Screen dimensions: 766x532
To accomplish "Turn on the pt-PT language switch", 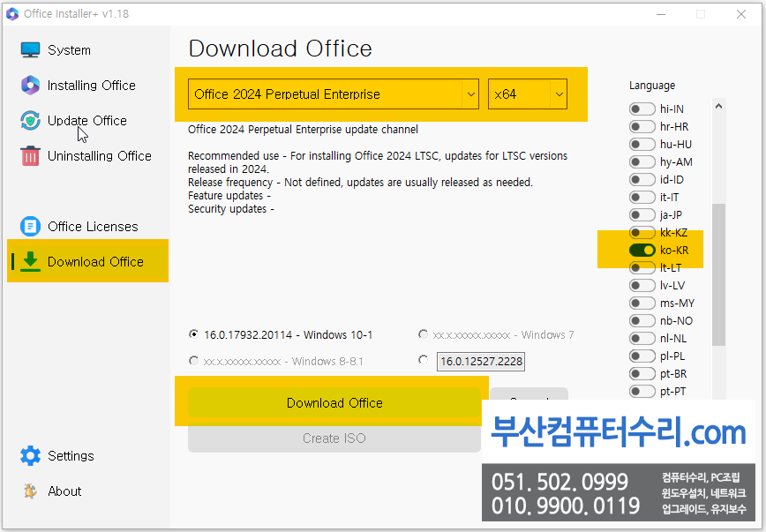I will click(642, 392).
